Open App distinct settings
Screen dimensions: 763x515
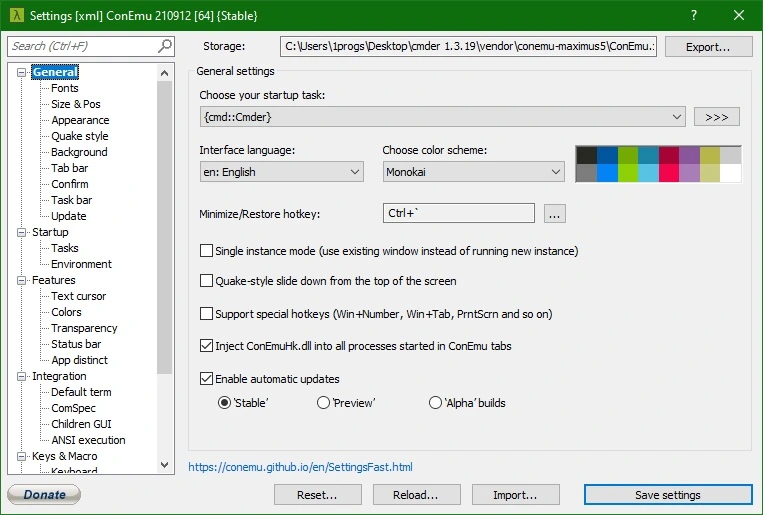tap(79, 360)
